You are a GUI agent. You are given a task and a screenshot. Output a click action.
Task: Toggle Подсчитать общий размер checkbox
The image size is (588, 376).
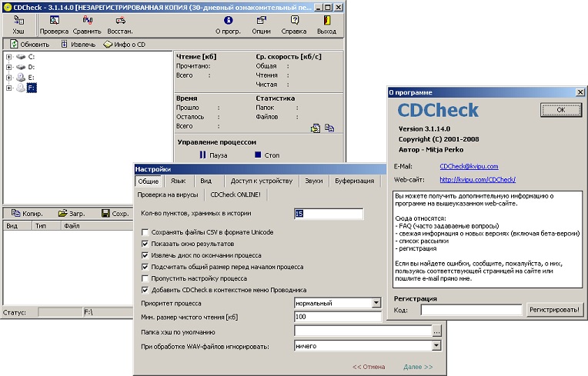(145, 267)
